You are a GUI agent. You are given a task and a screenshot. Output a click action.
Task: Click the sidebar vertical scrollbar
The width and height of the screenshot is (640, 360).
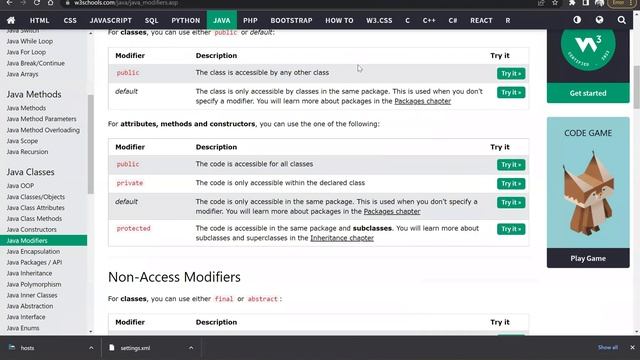click(91, 144)
